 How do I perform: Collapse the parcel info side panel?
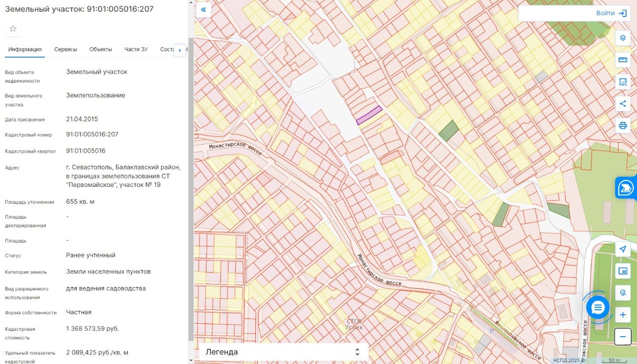pyautogui.click(x=204, y=9)
